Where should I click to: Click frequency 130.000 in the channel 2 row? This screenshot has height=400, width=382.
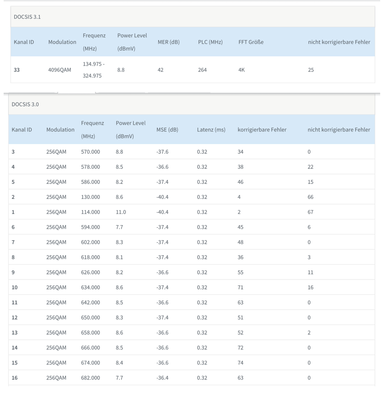pyautogui.click(x=90, y=197)
